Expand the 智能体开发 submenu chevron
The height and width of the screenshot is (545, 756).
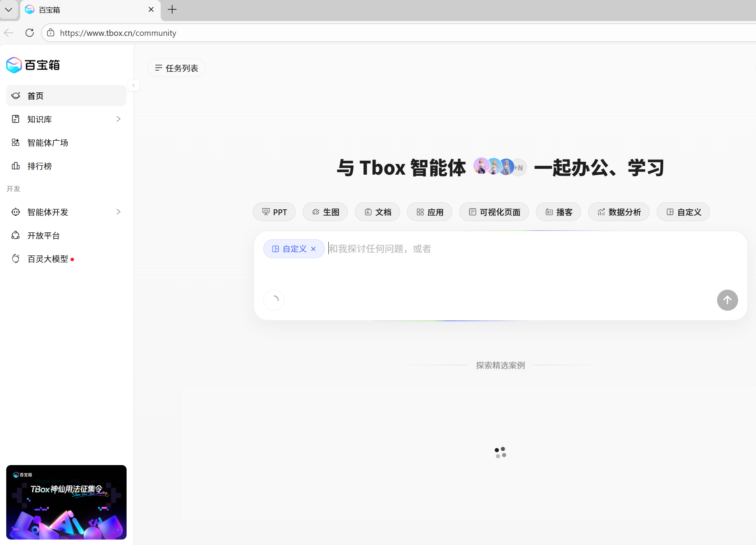click(x=118, y=212)
